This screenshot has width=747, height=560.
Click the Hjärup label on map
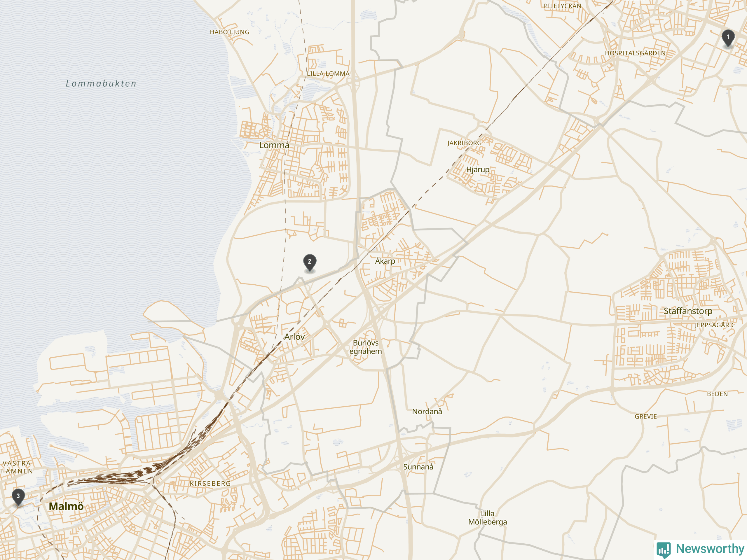pos(477,170)
